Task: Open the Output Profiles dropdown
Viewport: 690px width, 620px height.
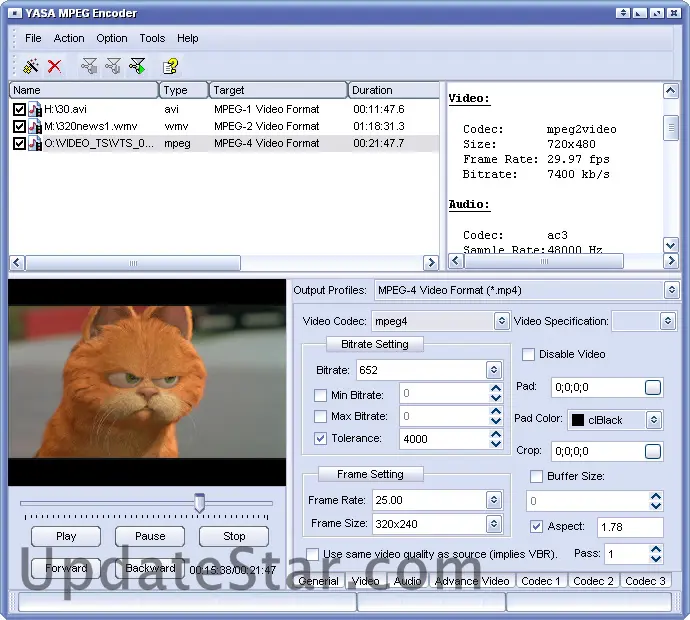Action: tap(672, 290)
